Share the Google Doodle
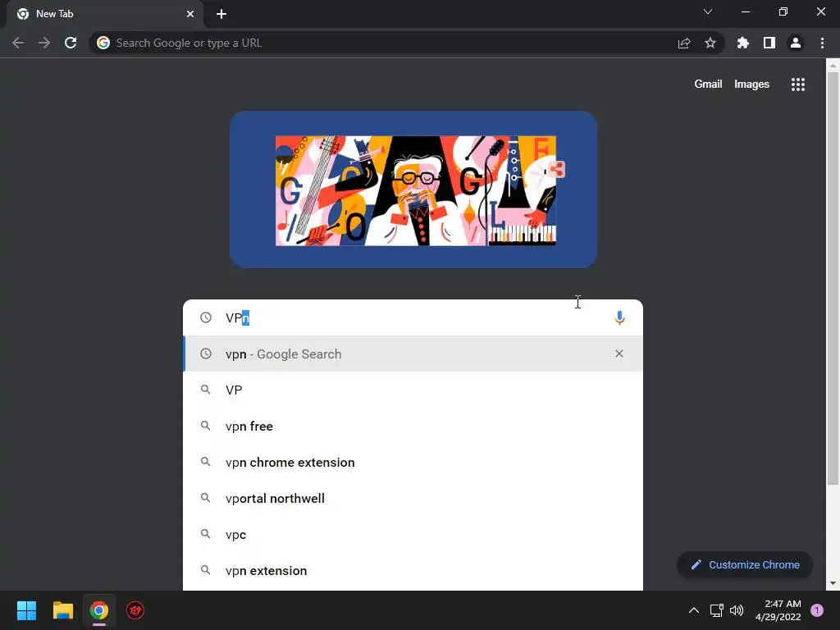This screenshot has height=630, width=840. 557,170
